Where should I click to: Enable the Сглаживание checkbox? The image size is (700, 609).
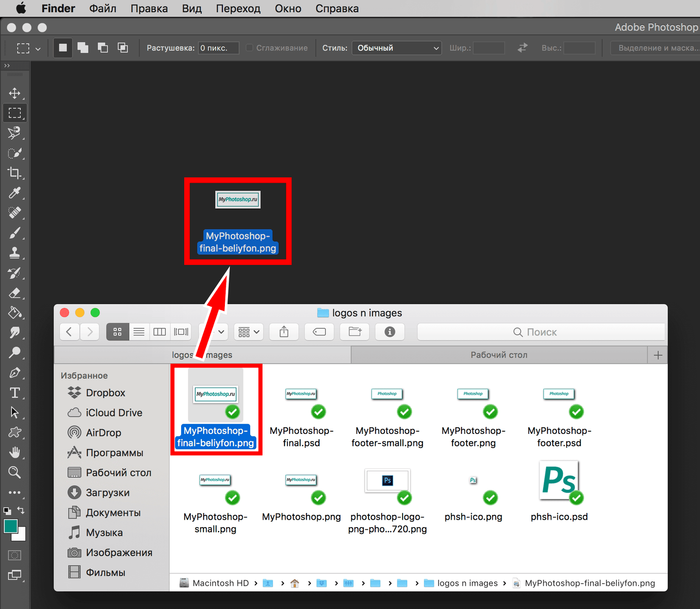[249, 48]
